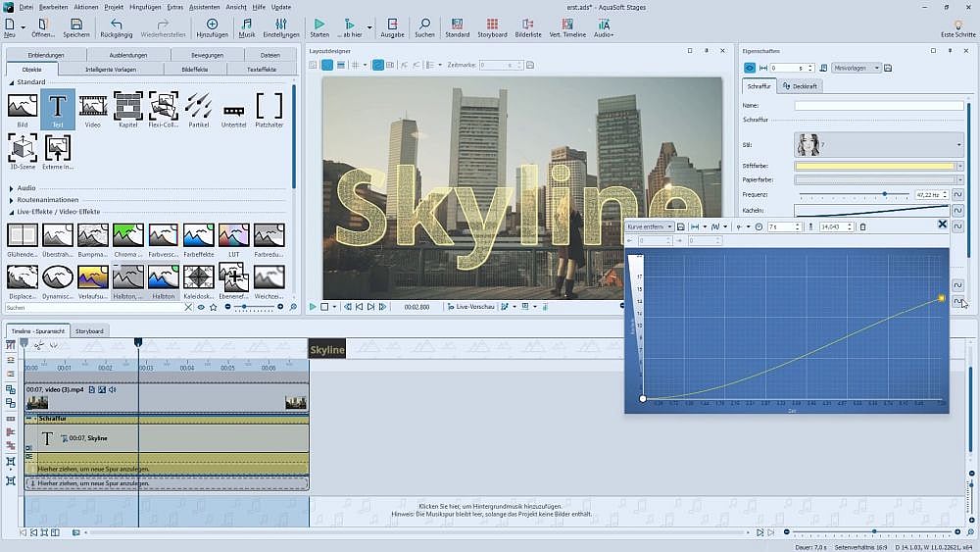Pick the Chroma Key live effect

(127, 235)
